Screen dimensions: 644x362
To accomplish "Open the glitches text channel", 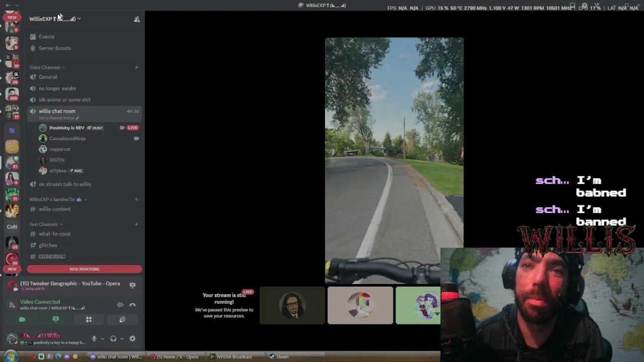I will [x=84, y=245].
